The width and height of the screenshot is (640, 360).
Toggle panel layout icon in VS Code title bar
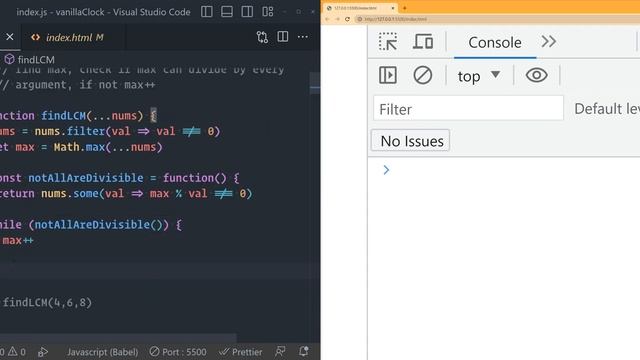(227, 11)
